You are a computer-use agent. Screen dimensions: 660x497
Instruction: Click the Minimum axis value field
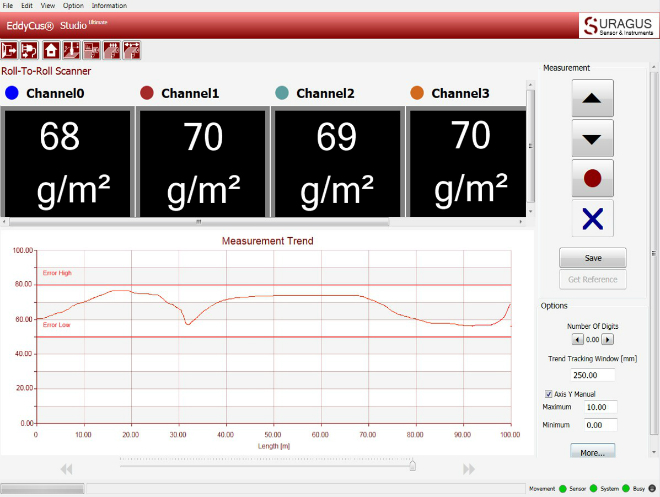(x=601, y=425)
